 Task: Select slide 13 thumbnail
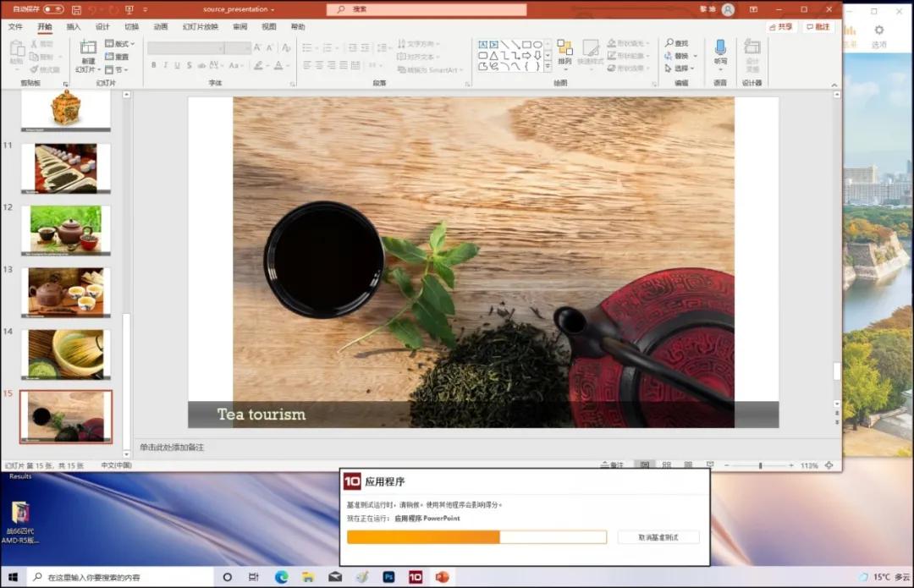66,292
